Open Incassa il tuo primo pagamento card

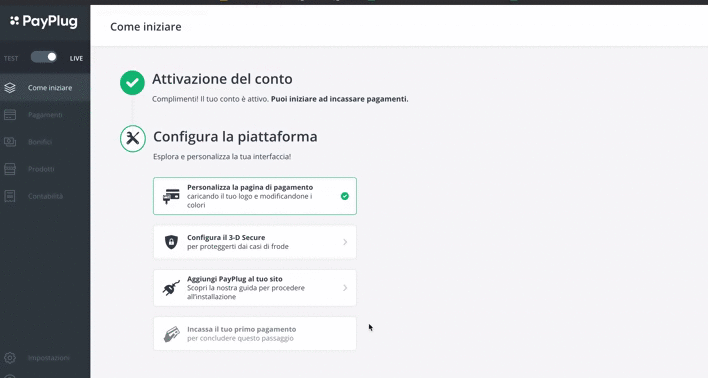click(255, 334)
